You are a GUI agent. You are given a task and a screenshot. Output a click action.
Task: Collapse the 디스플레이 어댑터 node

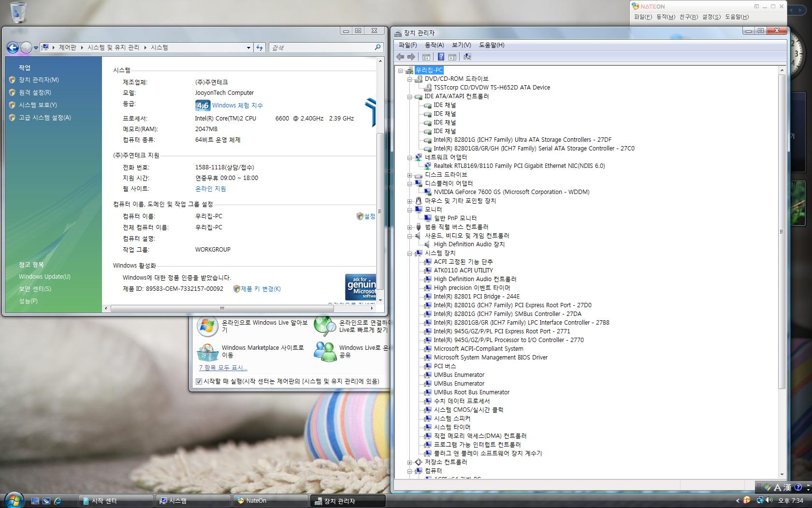409,184
